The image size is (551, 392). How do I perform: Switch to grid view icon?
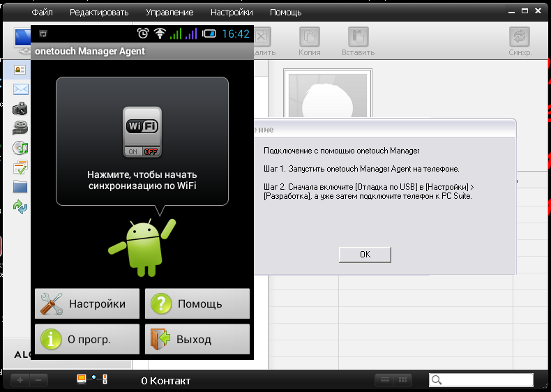(402, 379)
